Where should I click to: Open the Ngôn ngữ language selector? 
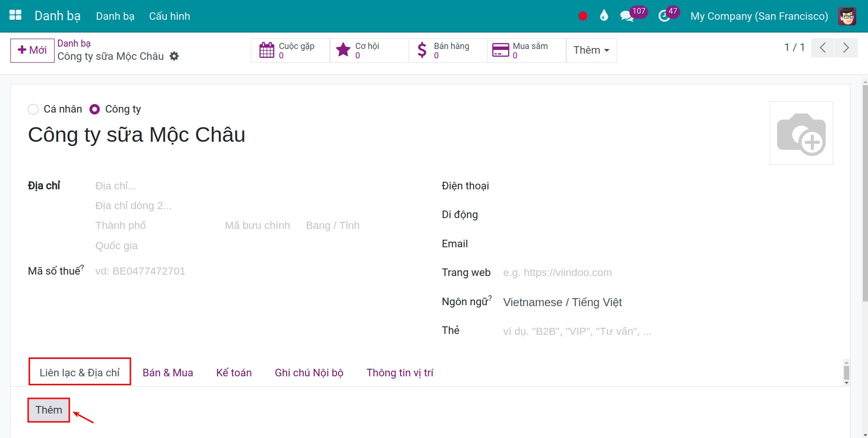[667, 302]
